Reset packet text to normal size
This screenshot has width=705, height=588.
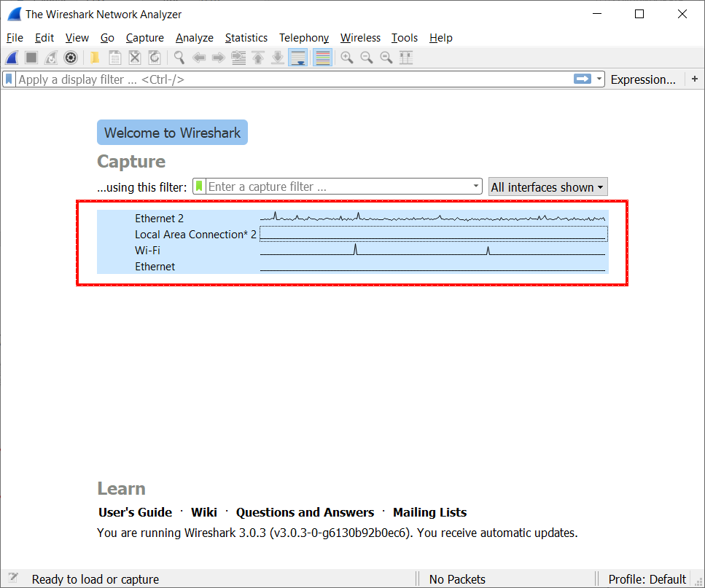[386, 58]
